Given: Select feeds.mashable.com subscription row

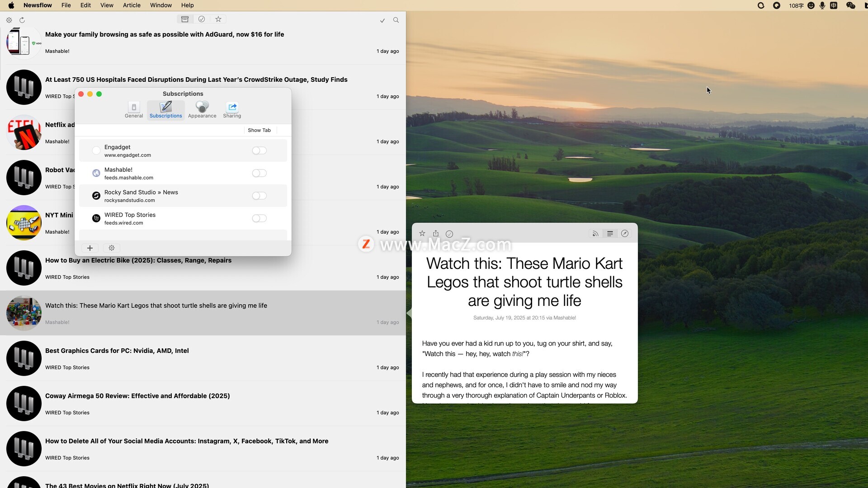Looking at the screenshot, I should click(x=183, y=173).
